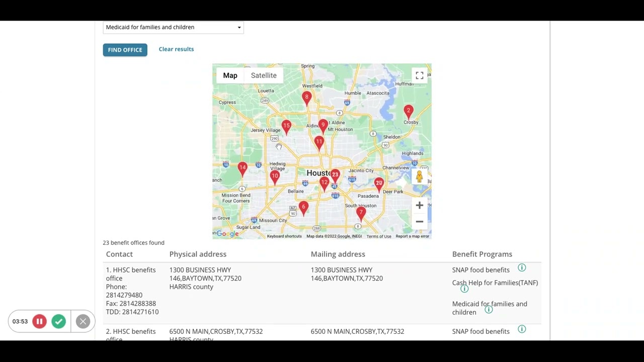The width and height of the screenshot is (644, 362).
Task: Click mailing address 6500 N MAIN, CROSBY
Action: click(x=357, y=331)
